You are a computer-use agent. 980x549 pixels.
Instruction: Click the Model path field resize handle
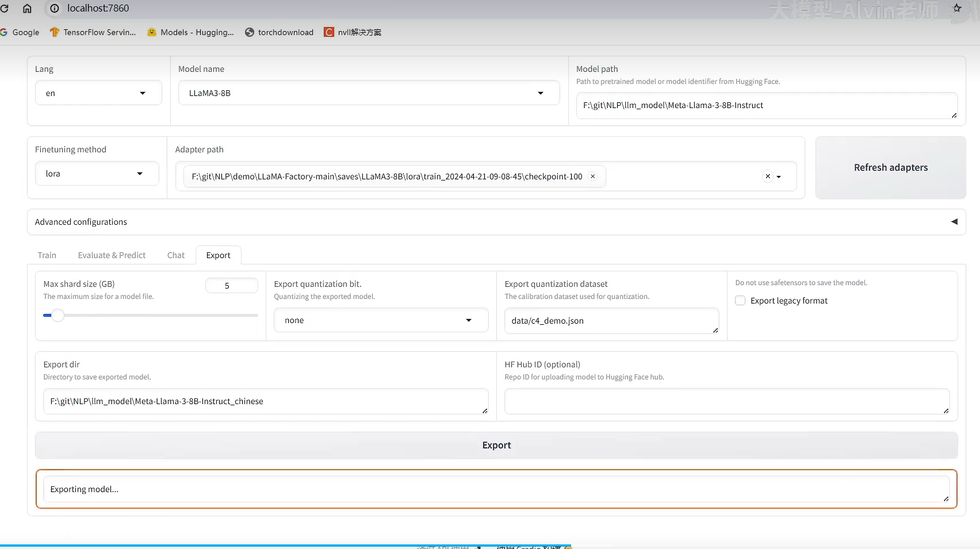point(954,116)
